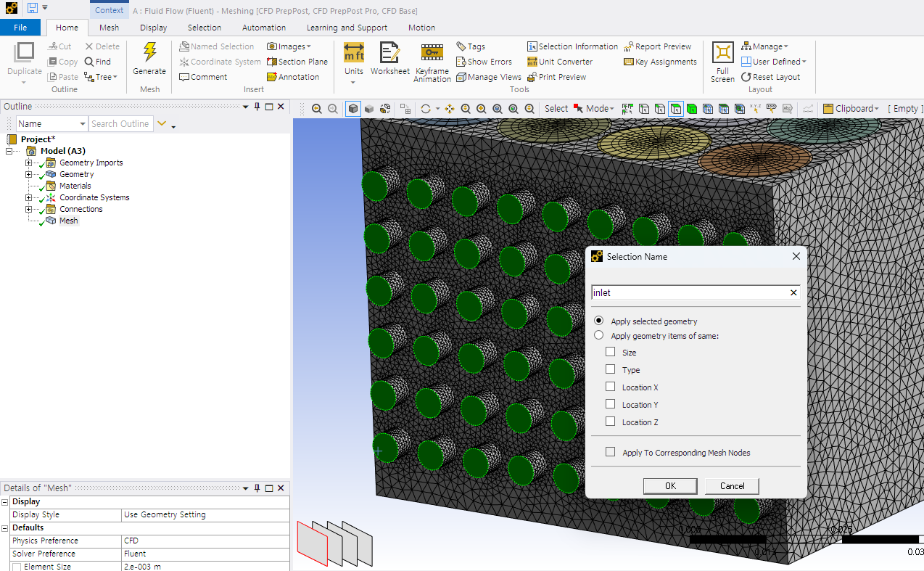The height and width of the screenshot is (571, 924).
Task: Collapse the Model (A3) node
Action: click(9, 151)
